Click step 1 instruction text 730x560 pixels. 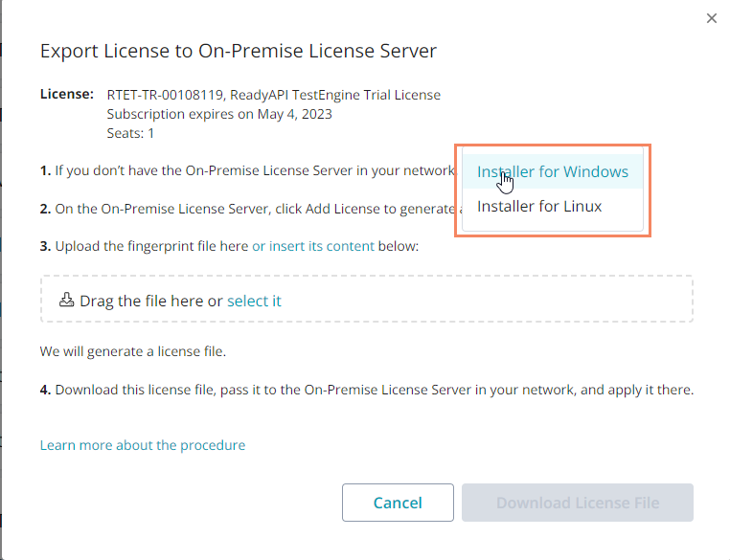[249, 170]
